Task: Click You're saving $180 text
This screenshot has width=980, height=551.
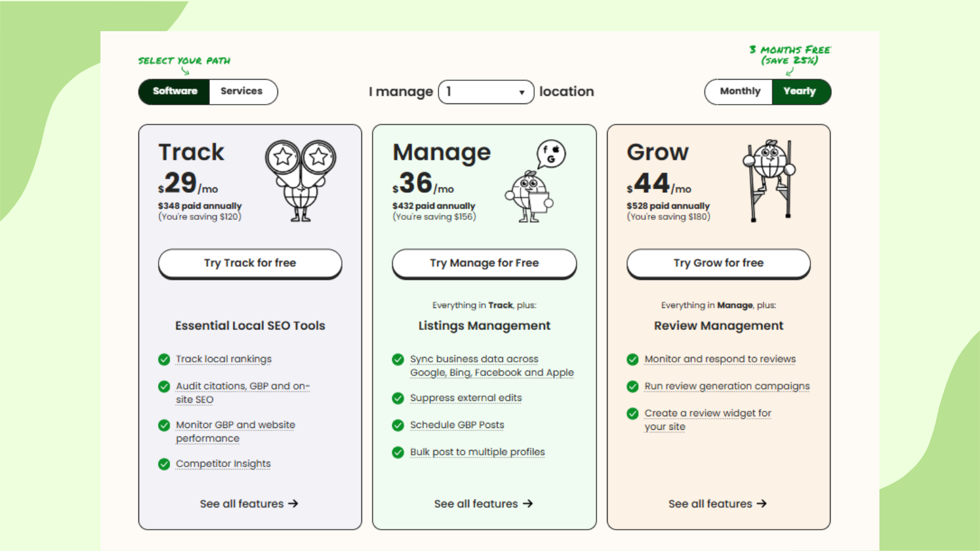Action: point(668,217)
